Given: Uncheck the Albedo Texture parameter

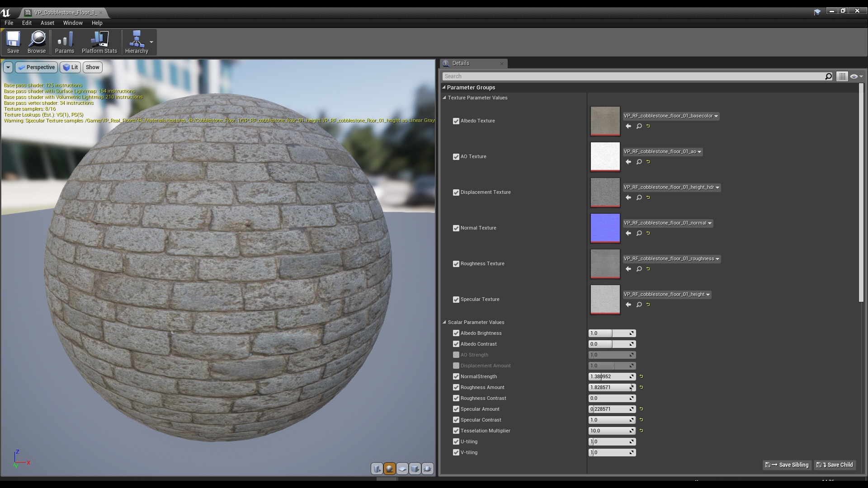Looking at the screenshot, I should [x=456, y=121].
